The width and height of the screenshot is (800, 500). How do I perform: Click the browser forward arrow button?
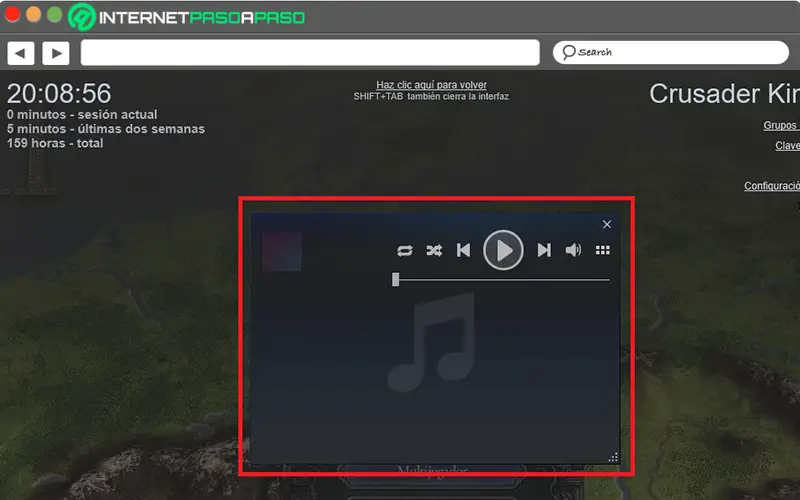[56, 53]
